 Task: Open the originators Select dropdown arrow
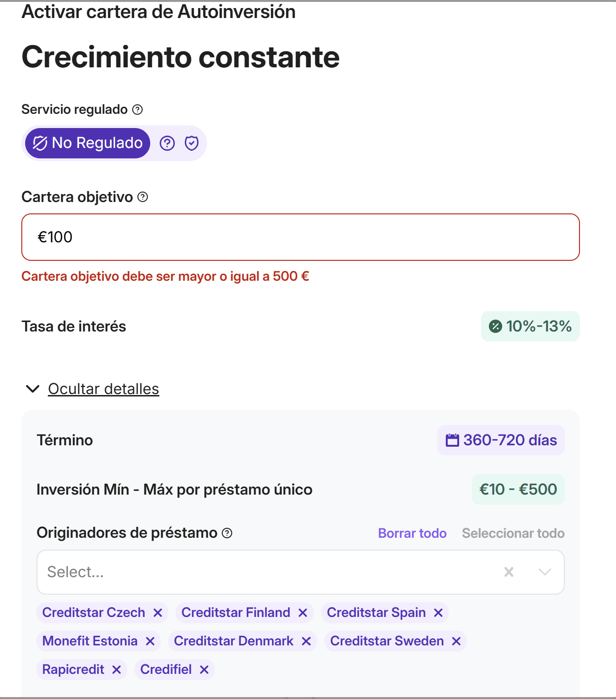(545, 572)
